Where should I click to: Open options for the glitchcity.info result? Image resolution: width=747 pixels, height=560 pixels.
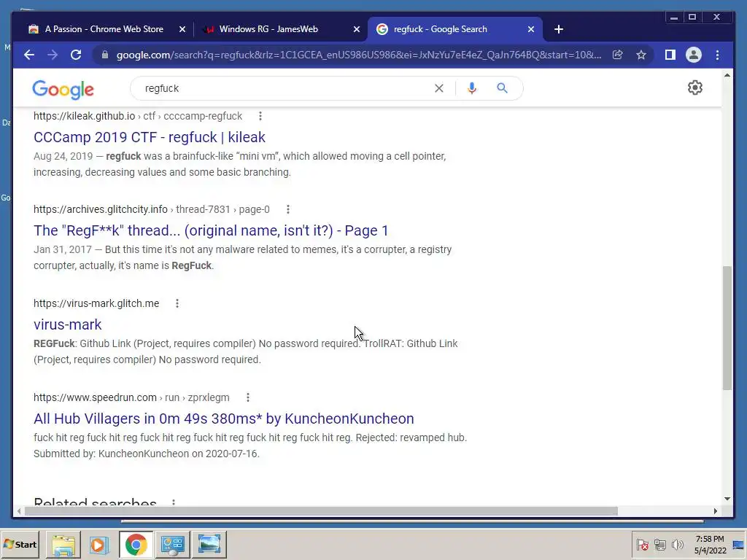coord(287,209)
